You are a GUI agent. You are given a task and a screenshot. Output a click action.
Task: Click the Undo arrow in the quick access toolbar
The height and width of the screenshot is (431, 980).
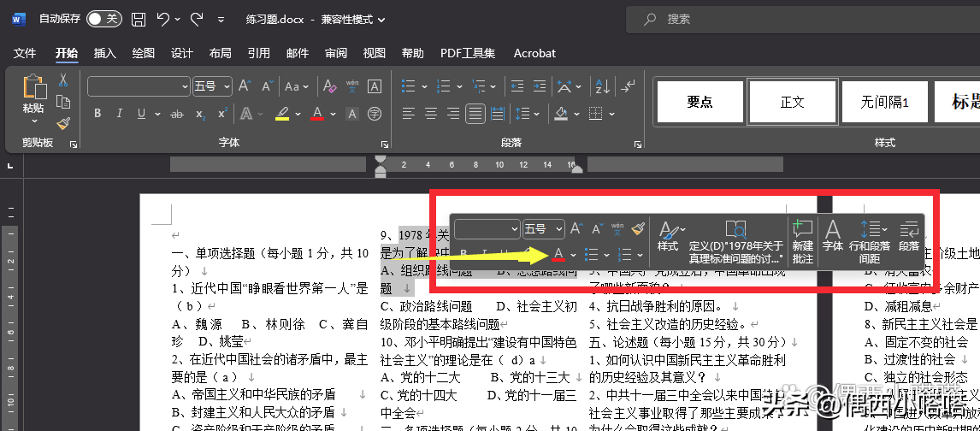(x=163, y=20)
